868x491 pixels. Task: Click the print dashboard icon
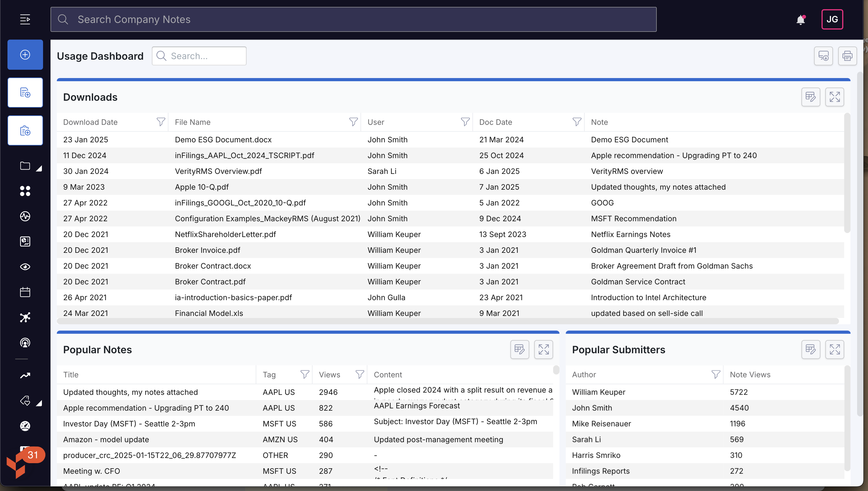pos(847,56)
